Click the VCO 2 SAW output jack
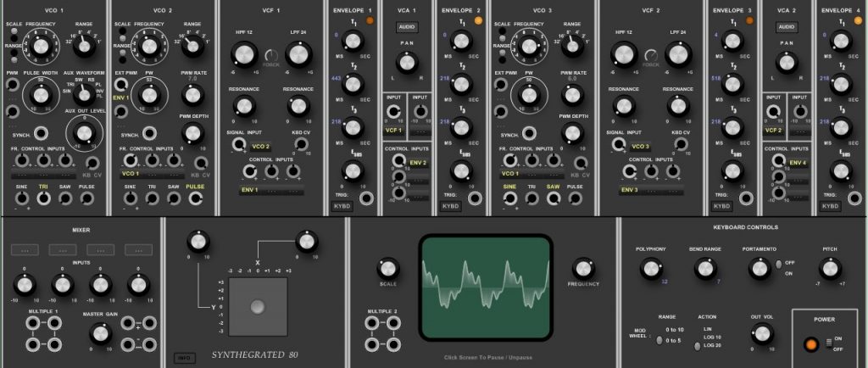 click(174, 198)
